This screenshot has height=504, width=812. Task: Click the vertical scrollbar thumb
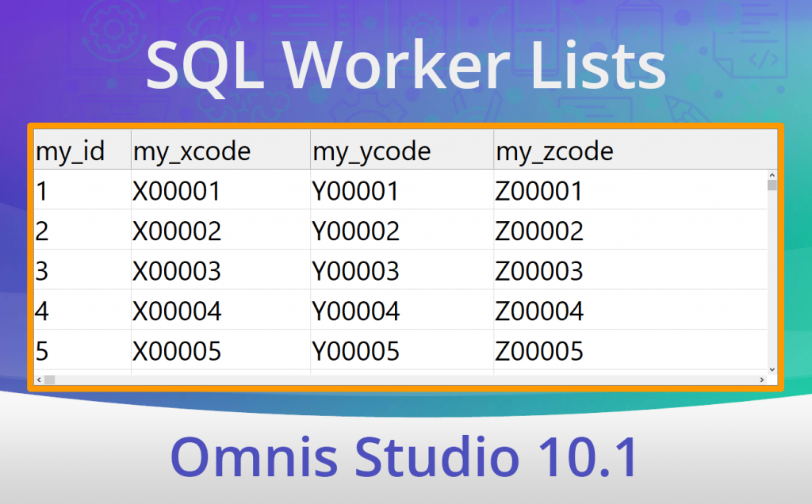pos(772,185)
